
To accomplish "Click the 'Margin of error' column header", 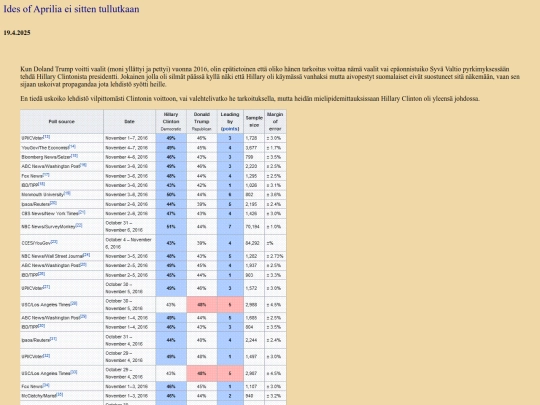I will pyautogui.click(x=275, y=122).
